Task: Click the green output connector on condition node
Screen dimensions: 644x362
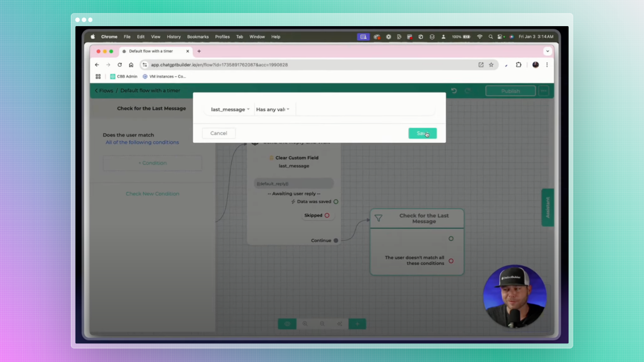Action: coord(451,239)
